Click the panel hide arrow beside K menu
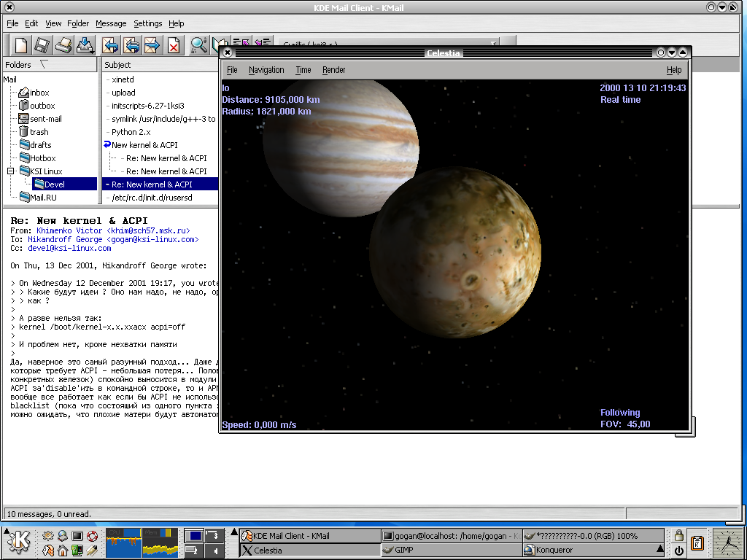This screenshot has height=560, width=747. (6, 531)
